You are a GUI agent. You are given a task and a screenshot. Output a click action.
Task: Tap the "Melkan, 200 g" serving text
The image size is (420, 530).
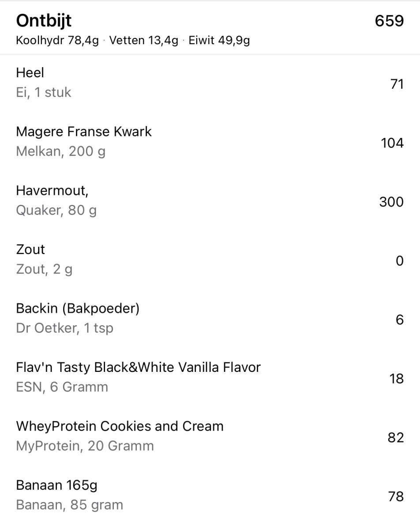click(61, 151)
